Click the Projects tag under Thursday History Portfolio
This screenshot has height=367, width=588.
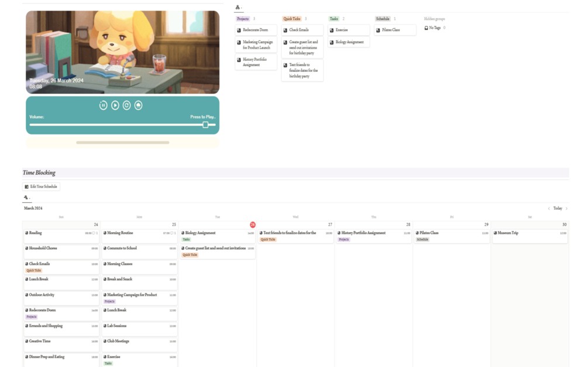tap(344, 239)
